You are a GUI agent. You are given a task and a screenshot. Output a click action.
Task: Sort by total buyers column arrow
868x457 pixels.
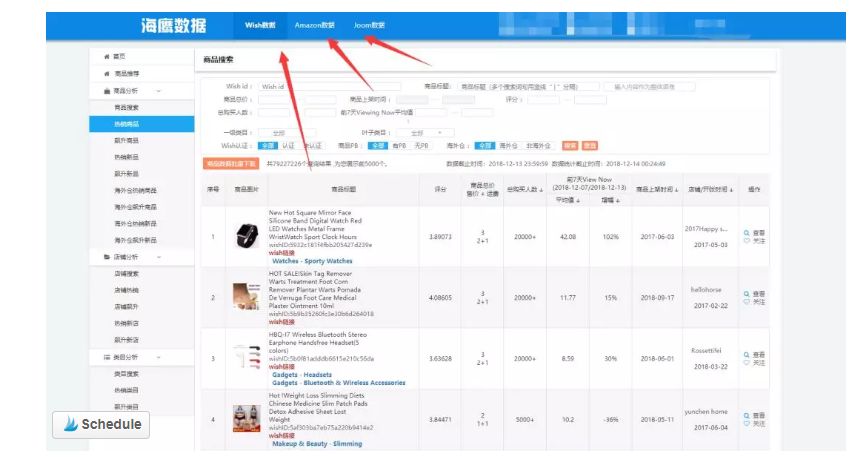coord(541,190)
